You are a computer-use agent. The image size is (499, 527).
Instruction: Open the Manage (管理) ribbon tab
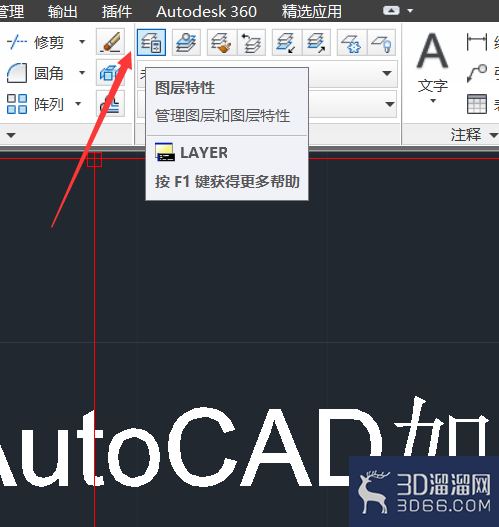(11, 11)
